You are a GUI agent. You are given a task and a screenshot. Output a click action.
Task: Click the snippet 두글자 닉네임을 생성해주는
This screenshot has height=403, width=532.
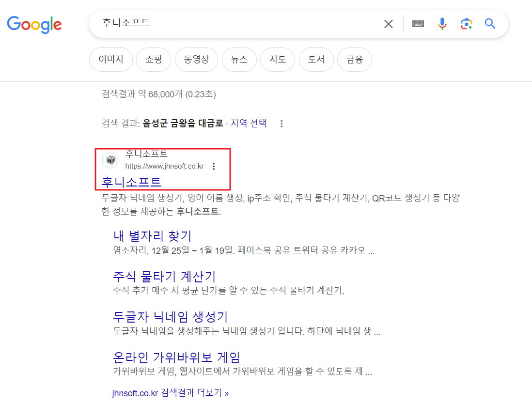tap(247, 331)
